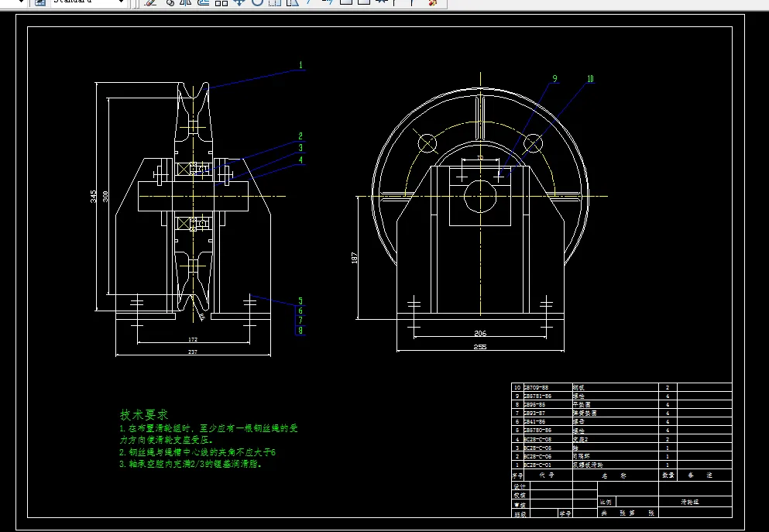Select the 187 height dimension text
The image size is (769, 532).
354,258
